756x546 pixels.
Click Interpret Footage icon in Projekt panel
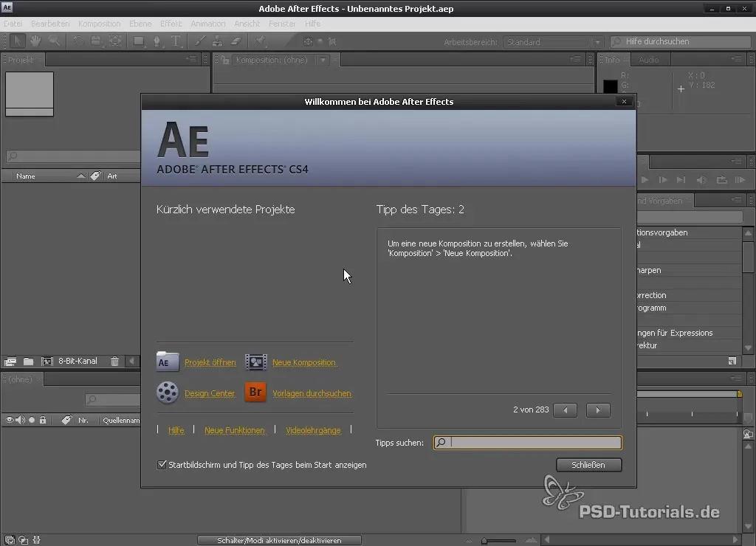click(x=10, y=361)
